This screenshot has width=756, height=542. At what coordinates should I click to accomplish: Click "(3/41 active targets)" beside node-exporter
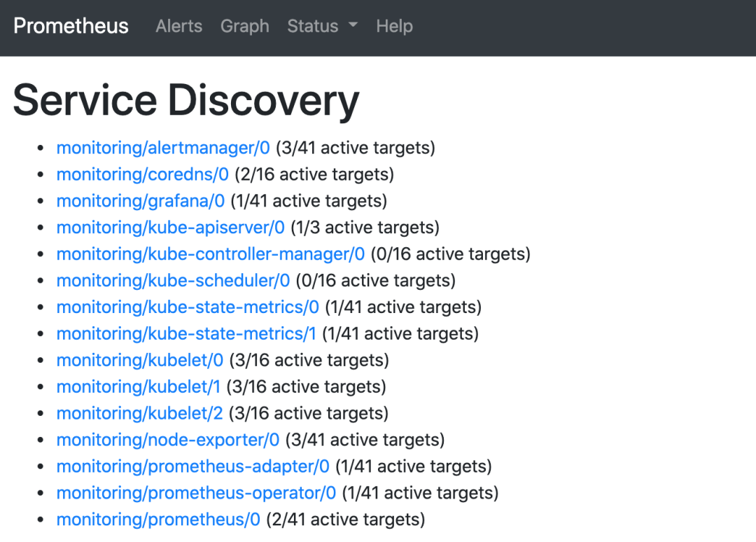point(365,440)
